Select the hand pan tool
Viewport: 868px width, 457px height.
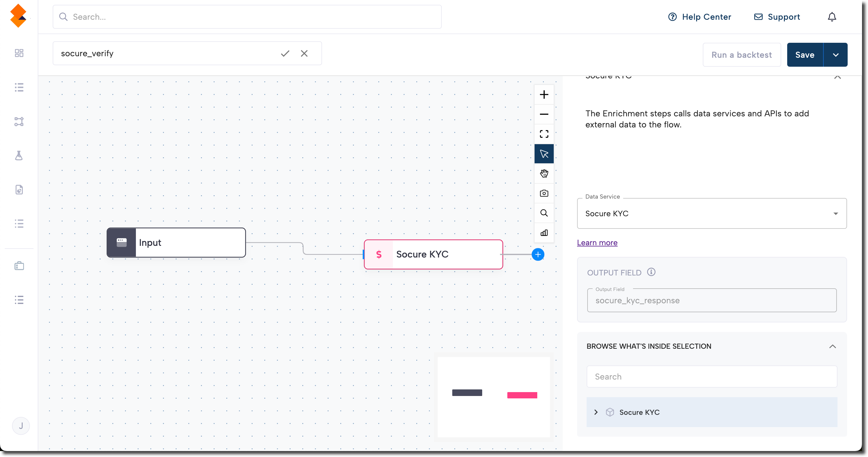point(544,173)
